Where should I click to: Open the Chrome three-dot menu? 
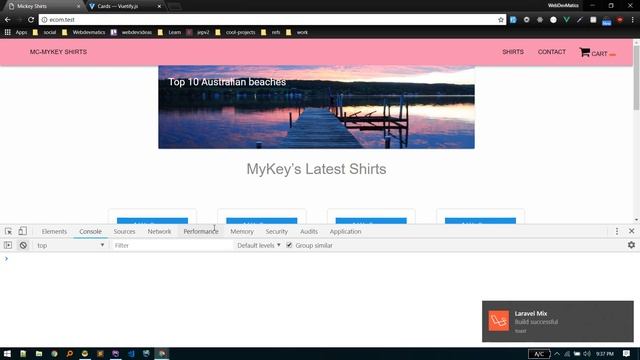point(633,20)
